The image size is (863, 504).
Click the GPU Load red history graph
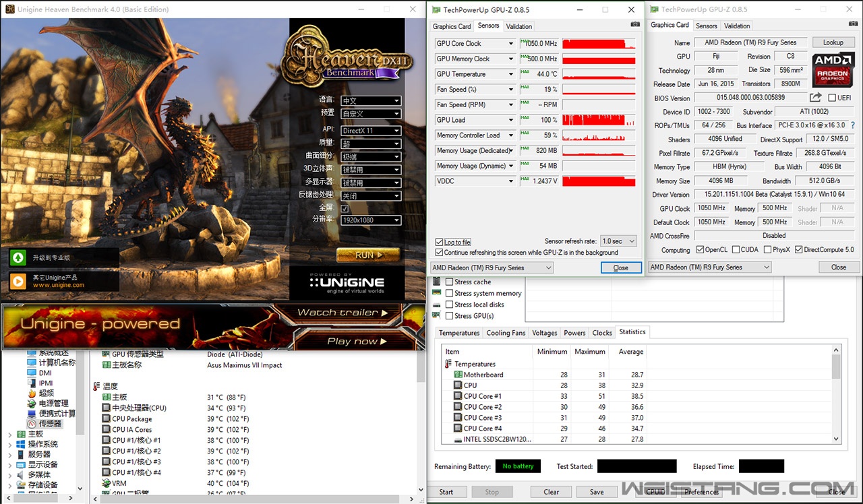pos(599,120)
